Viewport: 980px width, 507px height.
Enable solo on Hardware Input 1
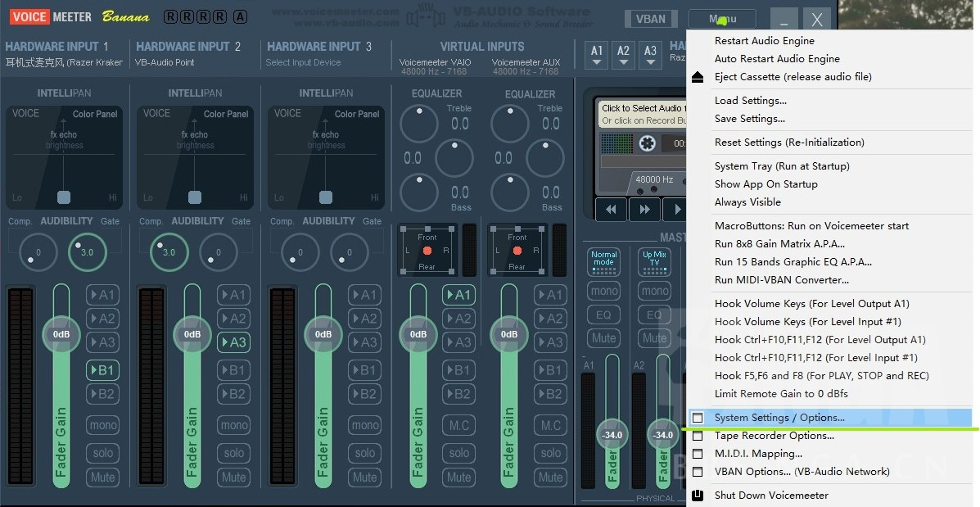(x=102, y=453)
